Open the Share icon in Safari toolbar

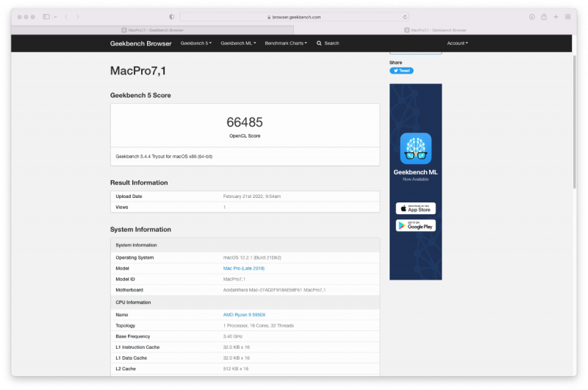[x=544, y=17]
